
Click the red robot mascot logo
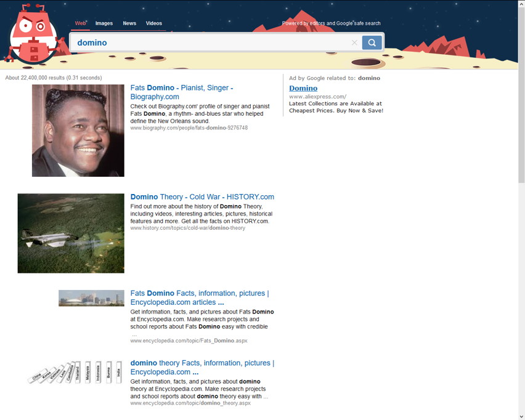[33, 33]
